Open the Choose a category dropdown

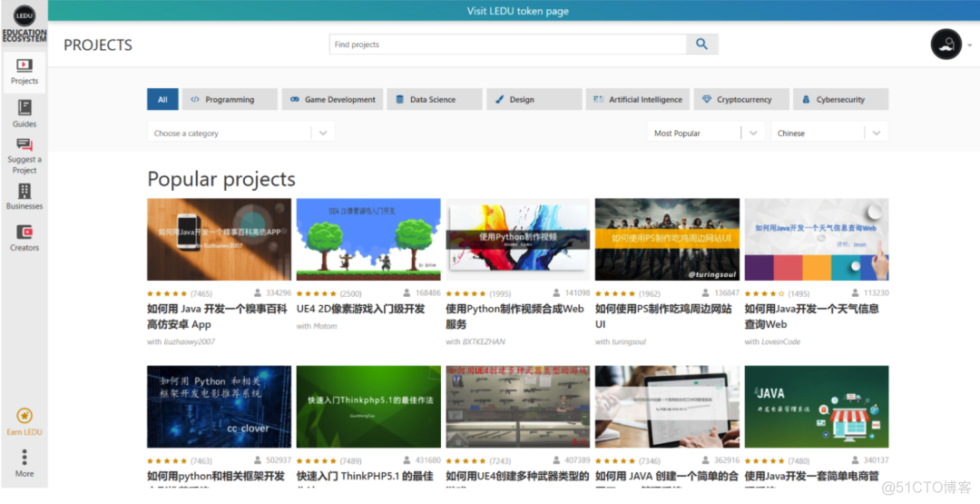(240, 133)
